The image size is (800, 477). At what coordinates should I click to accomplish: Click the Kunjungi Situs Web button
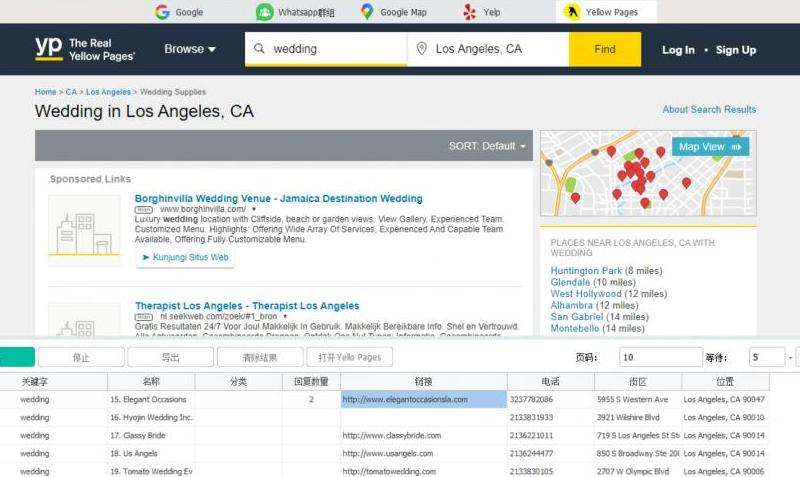(x=185, y=257)
